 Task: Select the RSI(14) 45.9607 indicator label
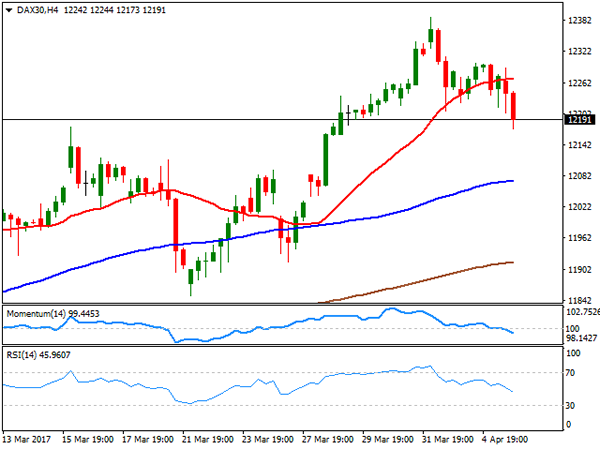[x=38, y=355]
